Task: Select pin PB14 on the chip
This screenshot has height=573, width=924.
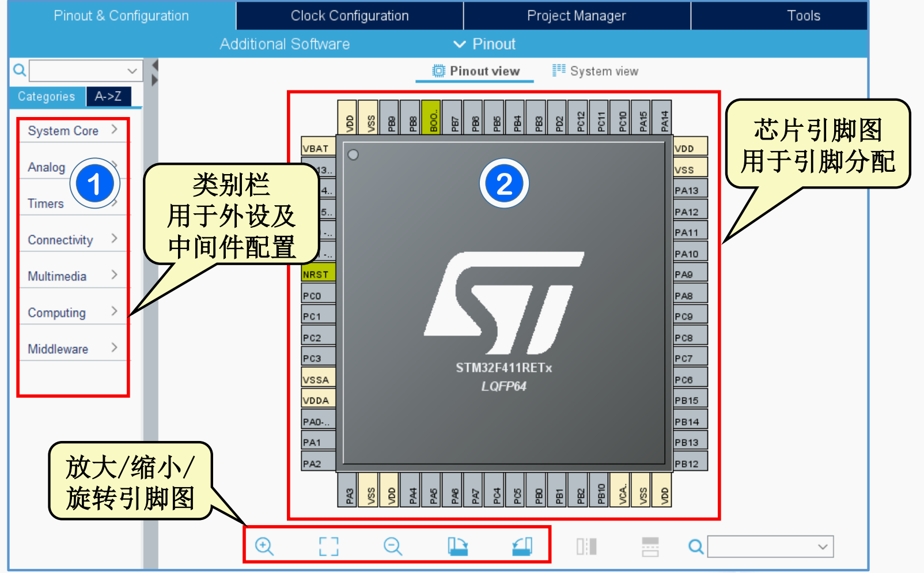Action: coord(690,421)
